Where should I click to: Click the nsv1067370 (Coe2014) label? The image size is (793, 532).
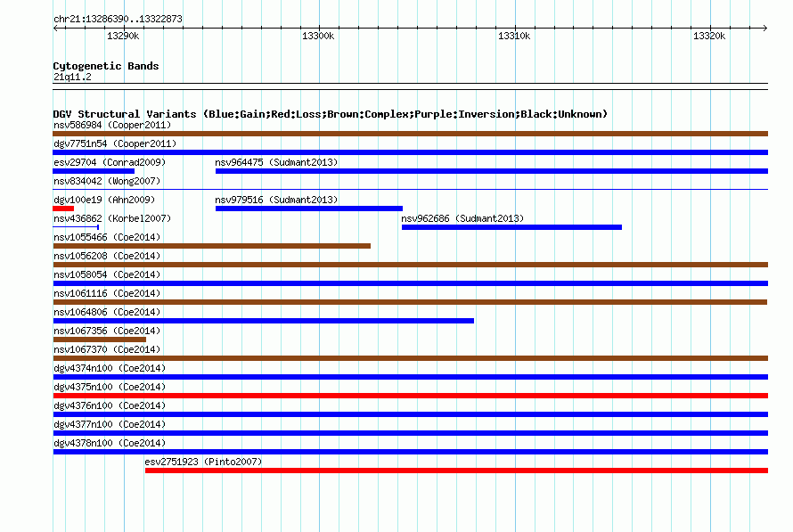coord(107,349)
